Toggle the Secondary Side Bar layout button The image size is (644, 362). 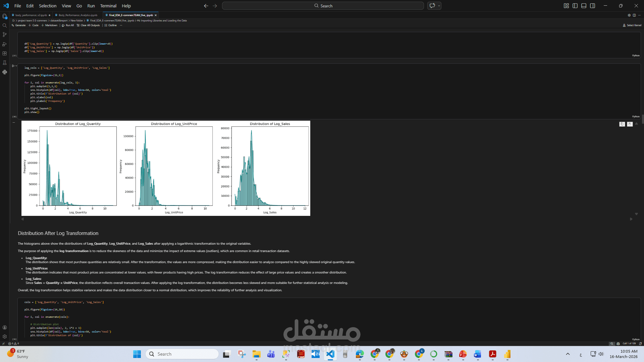tap(592, 6)
